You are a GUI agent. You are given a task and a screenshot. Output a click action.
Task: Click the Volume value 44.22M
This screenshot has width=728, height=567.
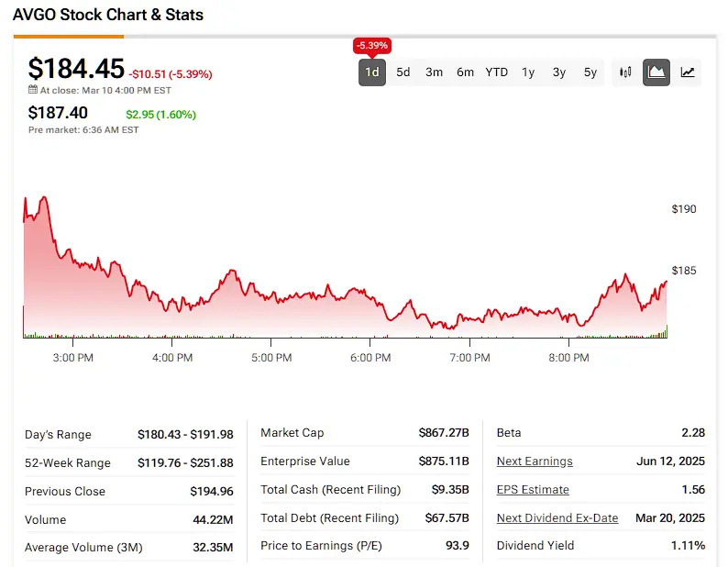click(x=213, y=519)
